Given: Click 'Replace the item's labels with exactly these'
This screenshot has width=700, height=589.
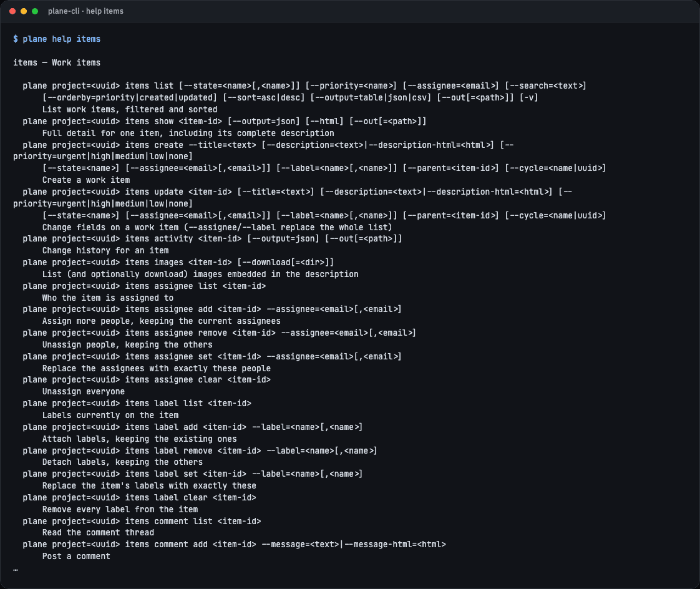Looking at the screenshot, I should [x=149, y=486].
